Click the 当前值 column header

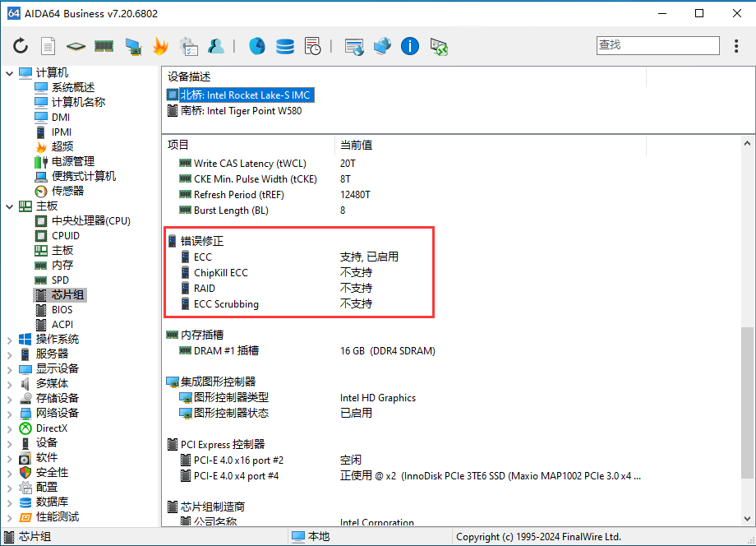[x=356, y=145]
